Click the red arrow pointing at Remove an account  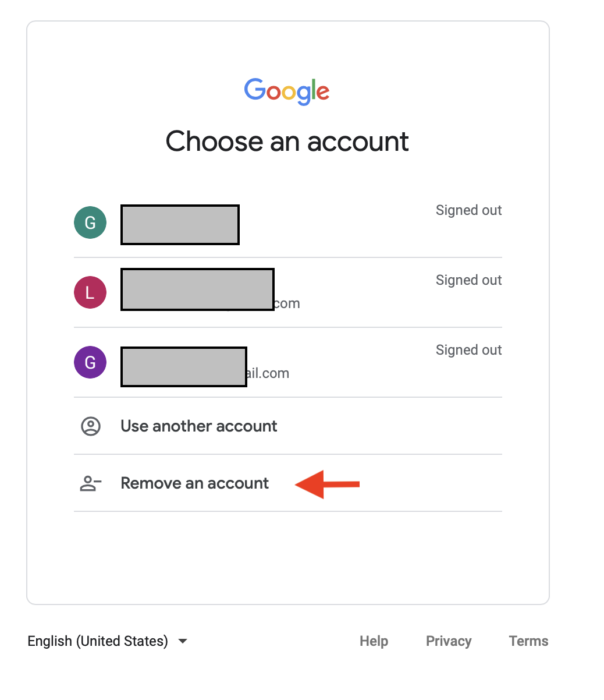(x=328, y=484)
